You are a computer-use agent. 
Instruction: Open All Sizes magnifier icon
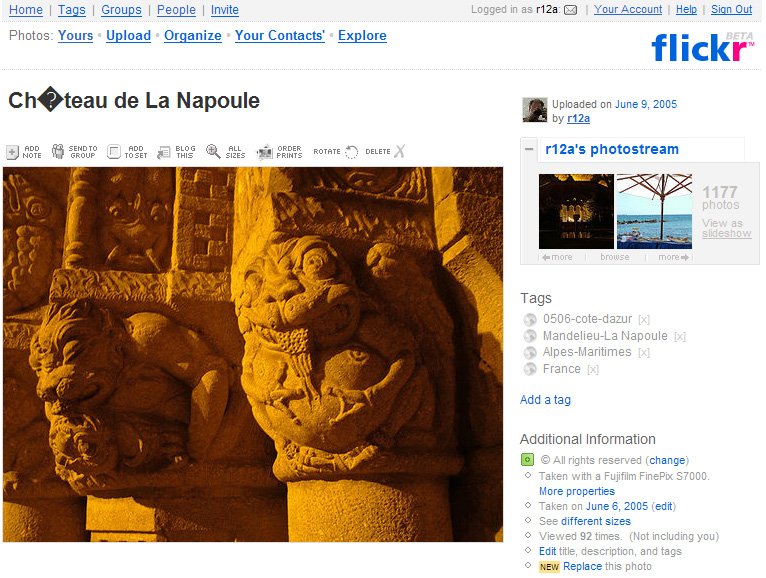(213, 152)
